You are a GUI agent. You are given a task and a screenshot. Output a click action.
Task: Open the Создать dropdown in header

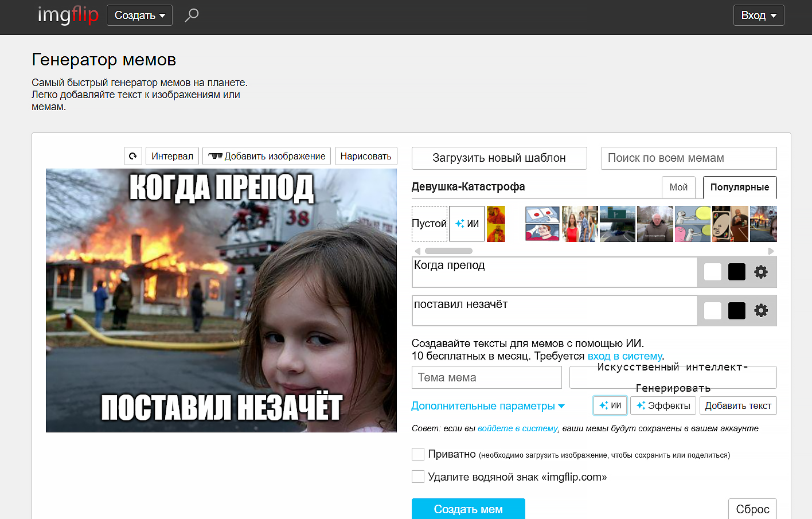139,15
